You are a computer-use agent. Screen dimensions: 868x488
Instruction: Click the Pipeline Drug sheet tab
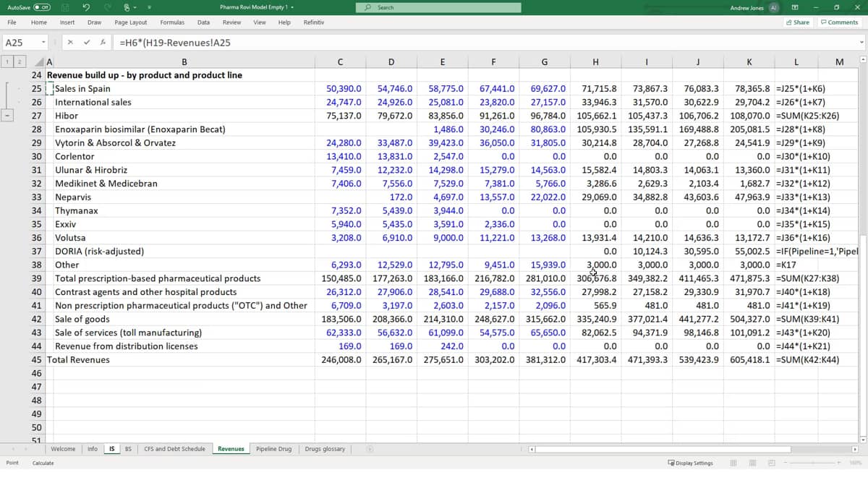274,449
